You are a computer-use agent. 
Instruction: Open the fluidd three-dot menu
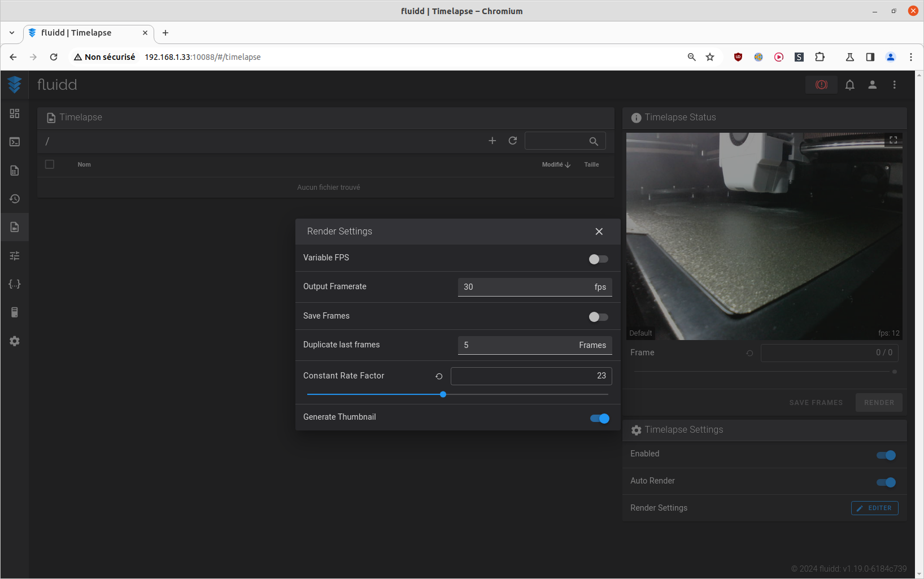tap(894, 85)
